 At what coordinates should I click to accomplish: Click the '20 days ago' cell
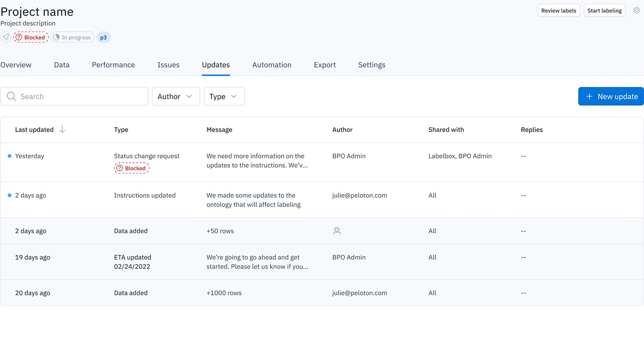(33, 293)
